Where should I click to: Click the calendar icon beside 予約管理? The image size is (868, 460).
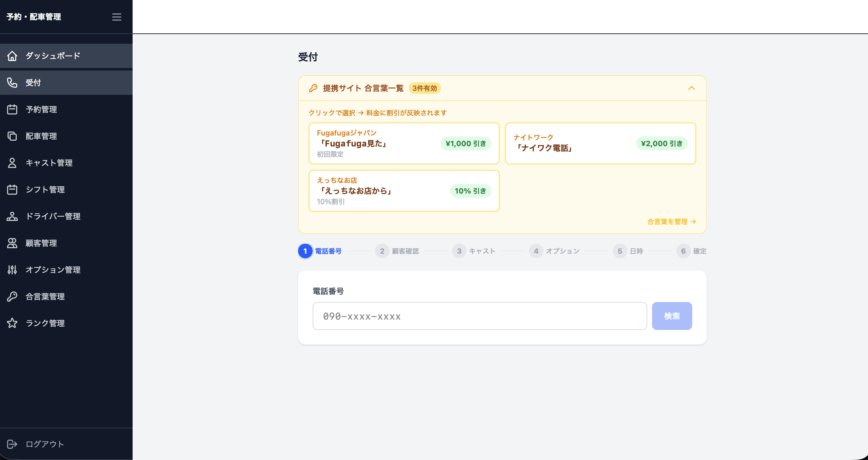[x=12, y=109]
